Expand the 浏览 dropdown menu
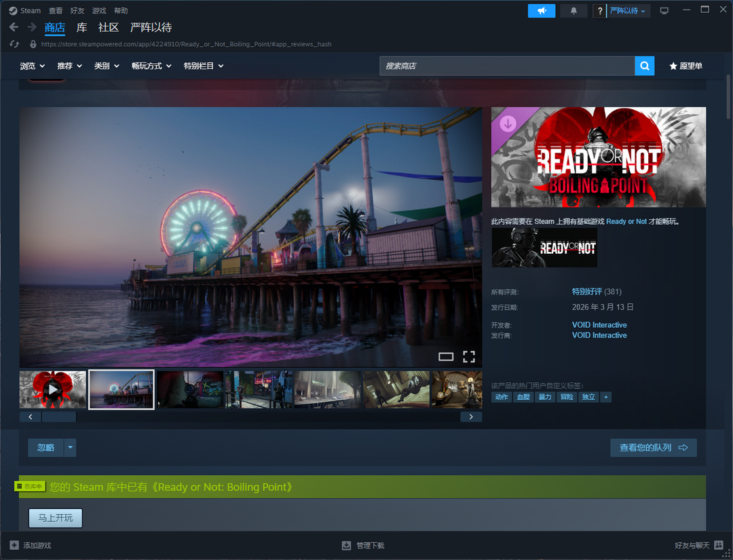The image size is (733, 560). coord(32,66)
